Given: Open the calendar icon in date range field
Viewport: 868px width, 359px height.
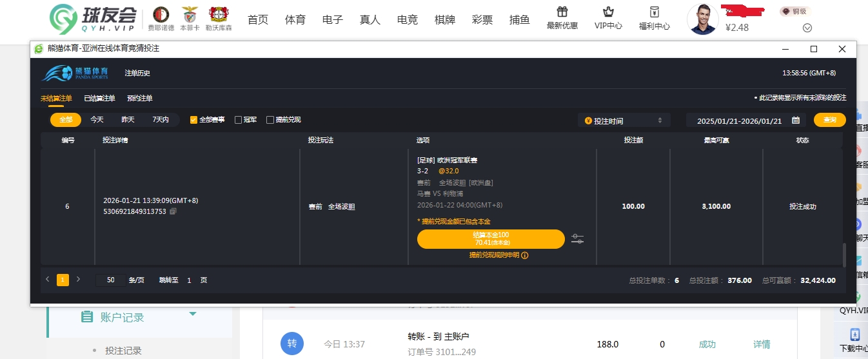Looking at the screenshot, I should [796, 121].
